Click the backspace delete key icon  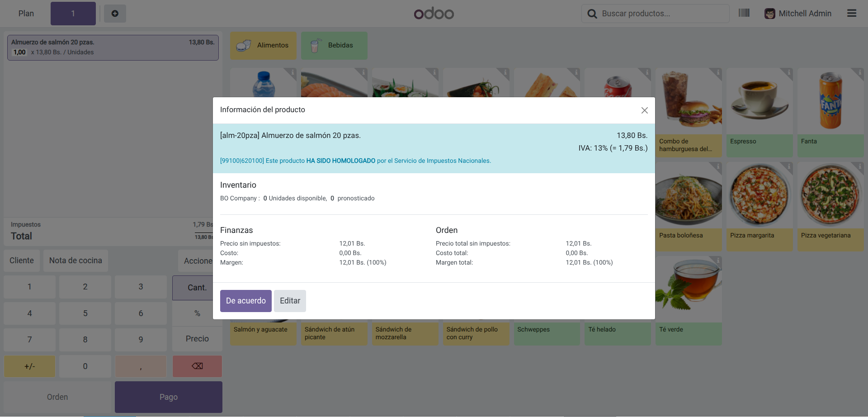click(197, 366)
